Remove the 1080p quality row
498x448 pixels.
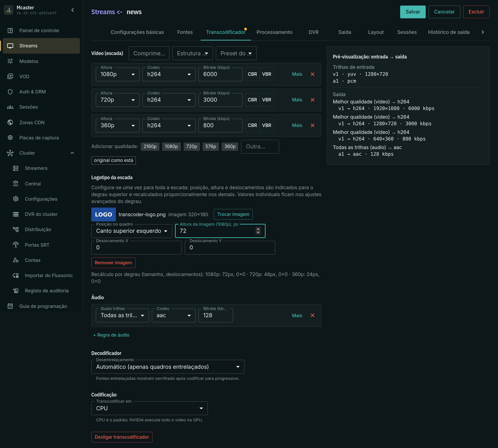pyautogui.click(x=312, y=74)
